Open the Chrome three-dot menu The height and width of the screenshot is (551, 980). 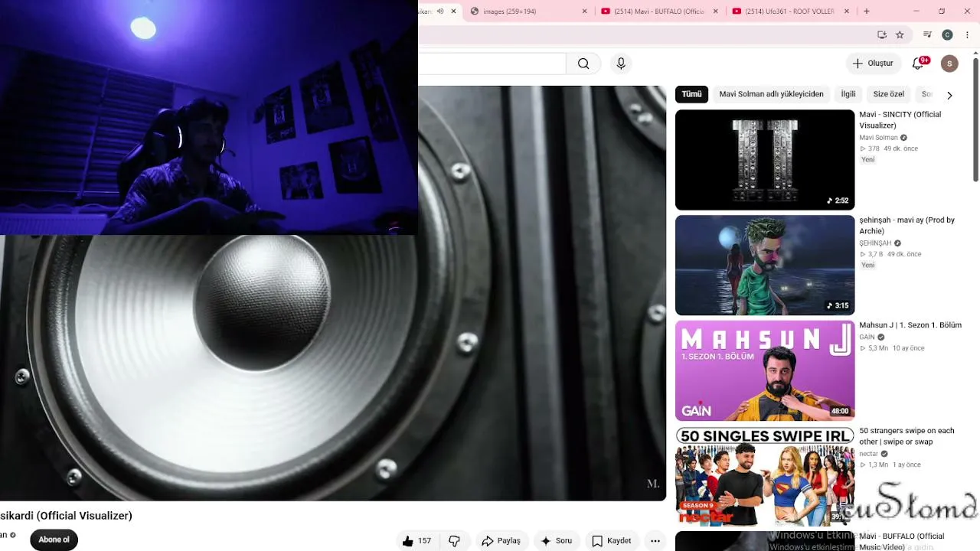pyautogui.click(x=966, y=34)
